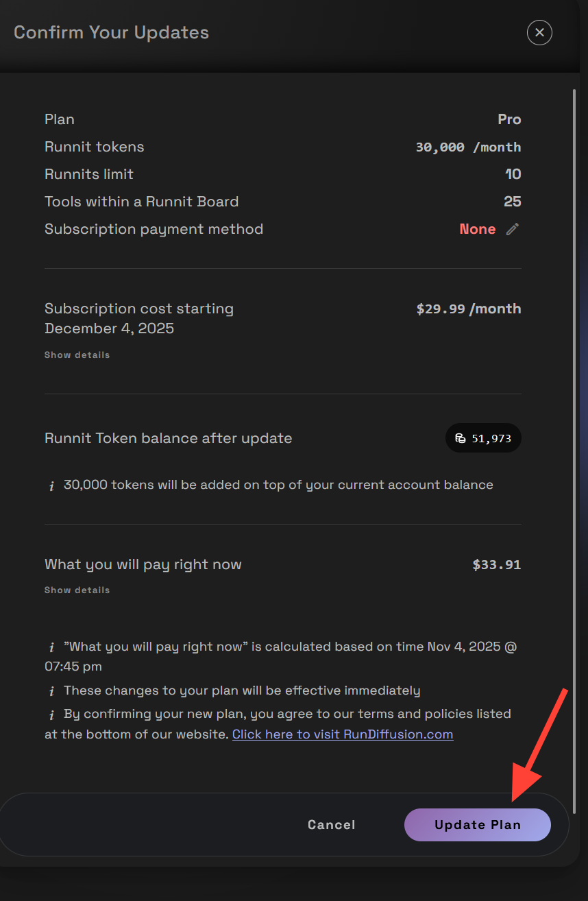Viewport: 588px width, 901px height.
Task: Click the red None payment method value
Action: tap(477, 230)
